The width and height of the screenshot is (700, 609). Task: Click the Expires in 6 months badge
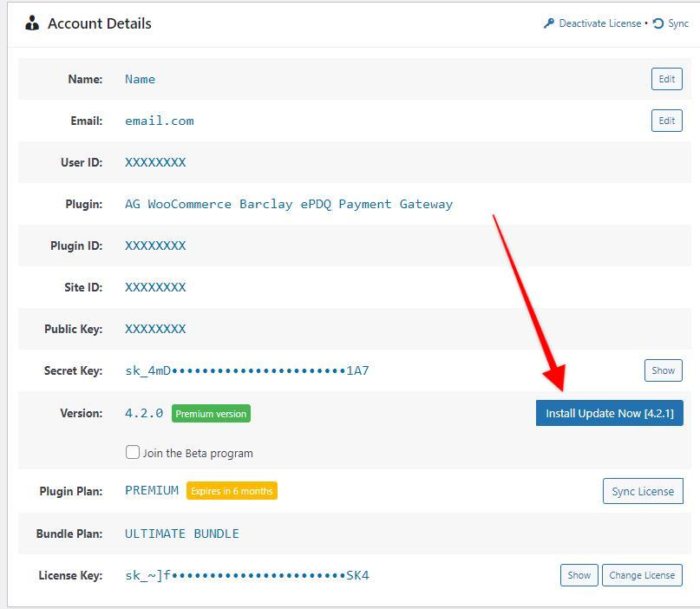point(232,491)
